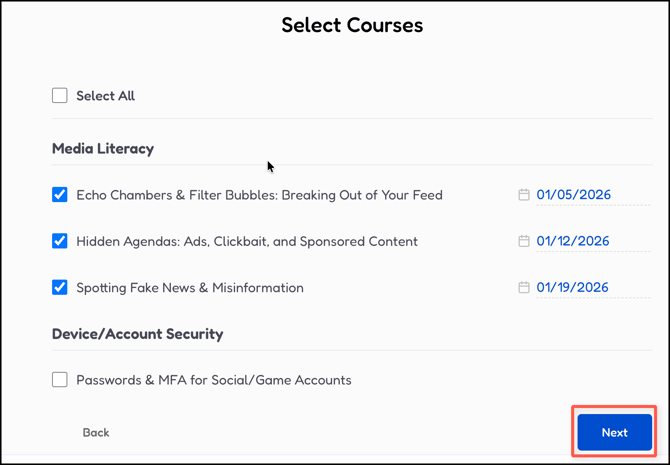Open the 01/19/2026 date field
Screen dimensions: 670x465
574,287
